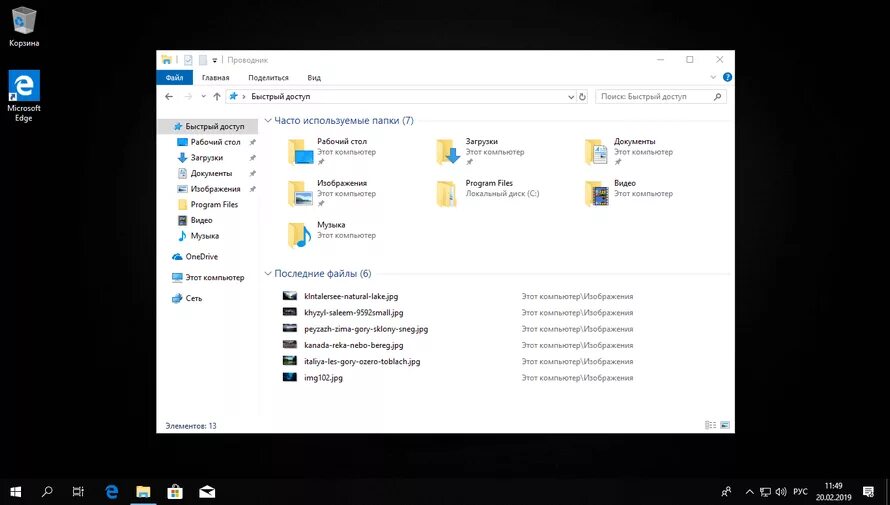Select file kanada-reka-nebo-bereg.jpg
The image size is (890, 505).
click(354, 345)
